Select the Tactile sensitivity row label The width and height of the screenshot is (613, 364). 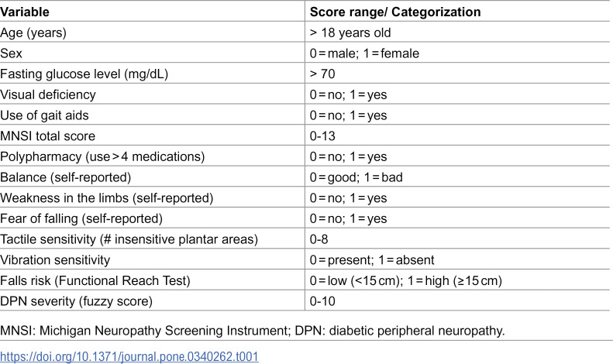pyautogui.click(x=129, y=240)
